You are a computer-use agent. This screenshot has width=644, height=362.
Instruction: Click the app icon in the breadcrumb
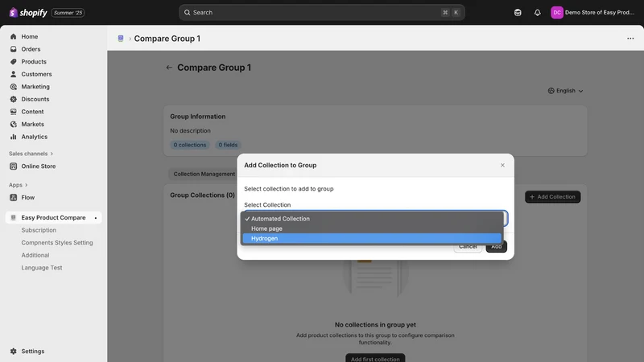pyautogui.click(x=121, y=39)
